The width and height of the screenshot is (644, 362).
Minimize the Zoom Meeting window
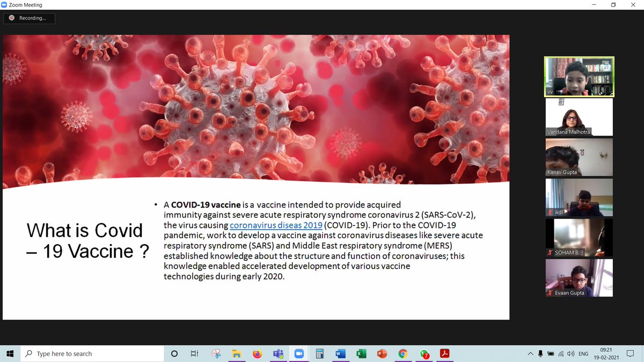click(594, 5)
